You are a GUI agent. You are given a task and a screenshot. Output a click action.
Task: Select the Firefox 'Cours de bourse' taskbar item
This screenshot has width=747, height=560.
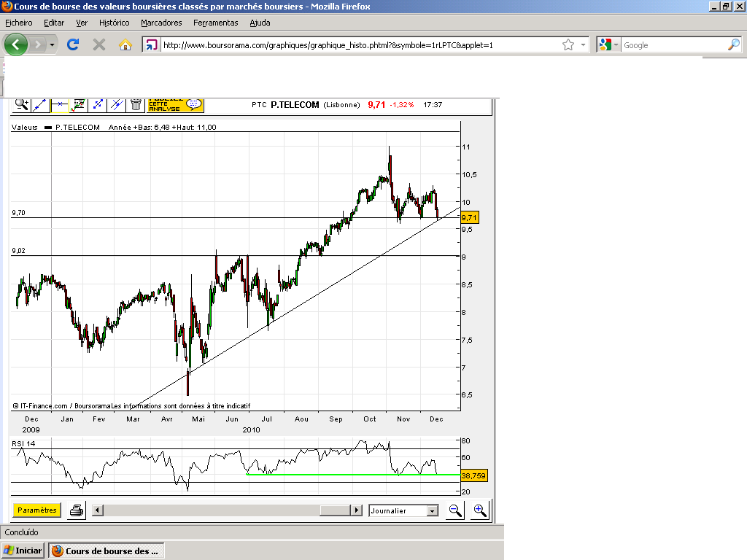point(107,551)
